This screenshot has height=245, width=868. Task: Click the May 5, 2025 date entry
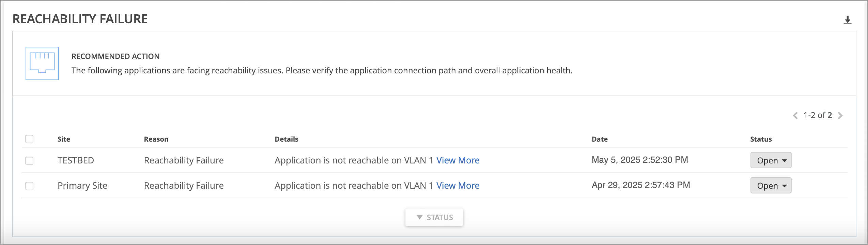(x=640, y=160)
